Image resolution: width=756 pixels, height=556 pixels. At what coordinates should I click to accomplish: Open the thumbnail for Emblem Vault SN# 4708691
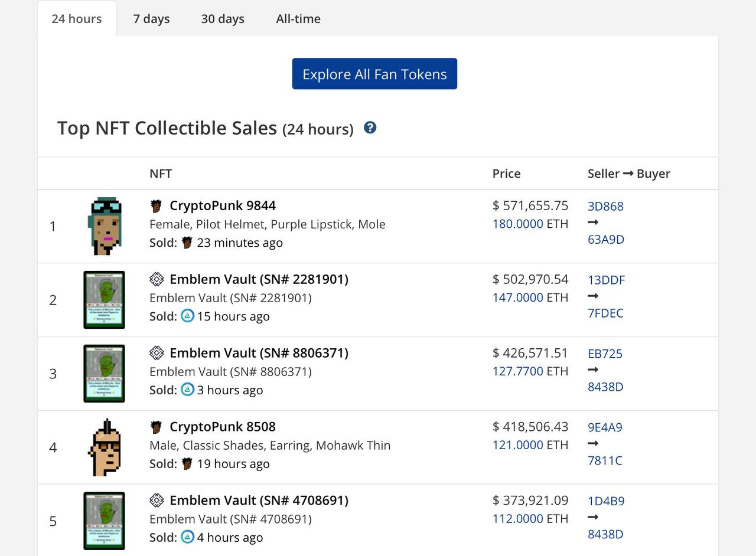(104, 521)
